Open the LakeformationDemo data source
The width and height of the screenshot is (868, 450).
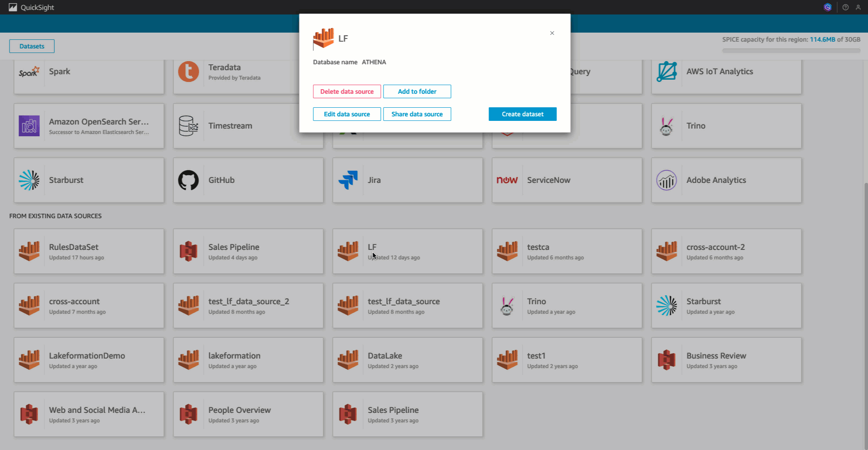tap(89, 360)
